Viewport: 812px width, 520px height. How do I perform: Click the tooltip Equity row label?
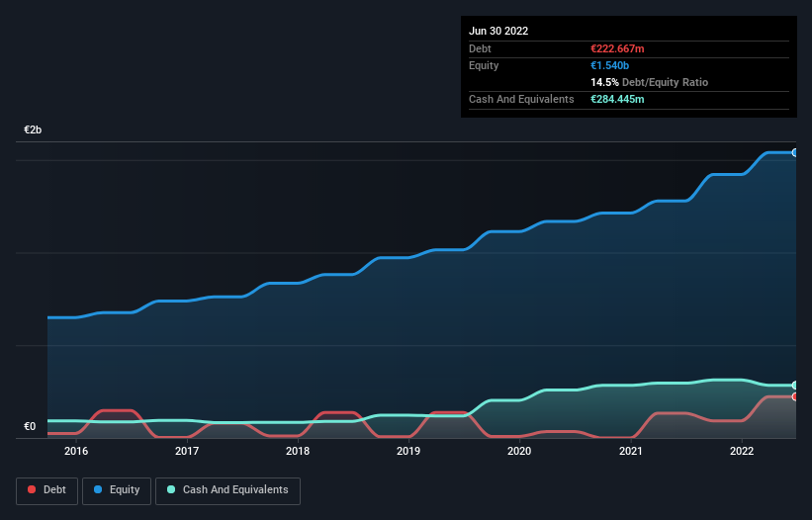click(484, 65)
